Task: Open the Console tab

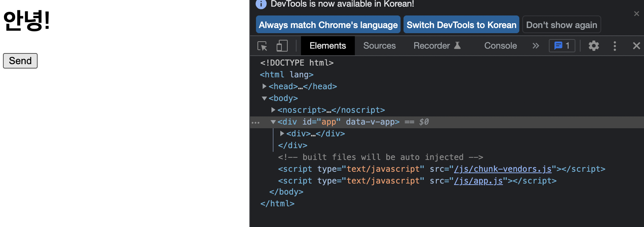Action: tap(500, 46)
